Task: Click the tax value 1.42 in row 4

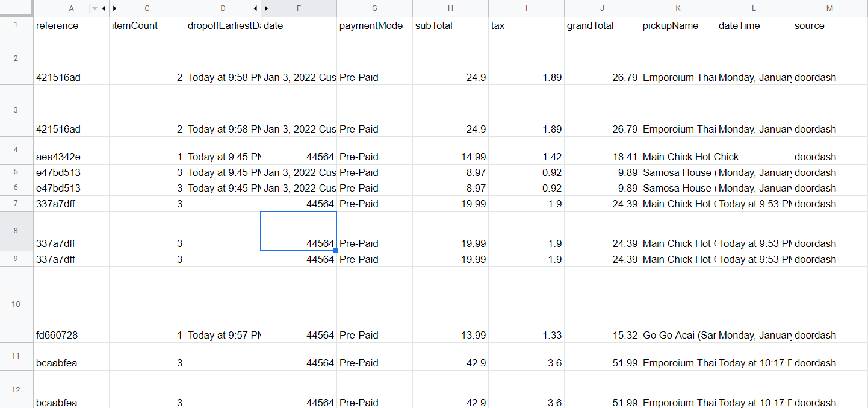Action: tap(526, 157)
